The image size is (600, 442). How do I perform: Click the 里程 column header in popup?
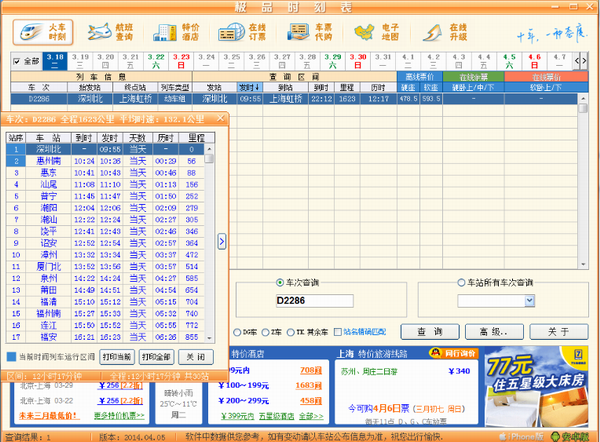(197, 138)
